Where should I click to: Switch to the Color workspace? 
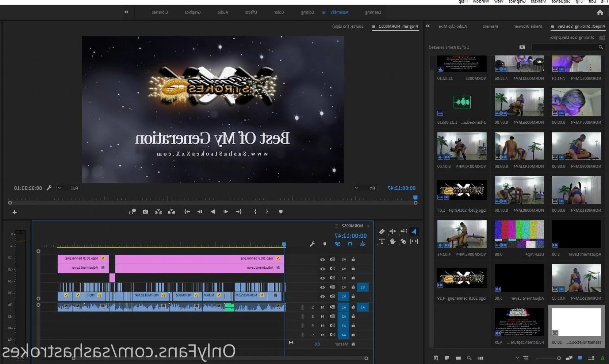click(x=279, y=12)
